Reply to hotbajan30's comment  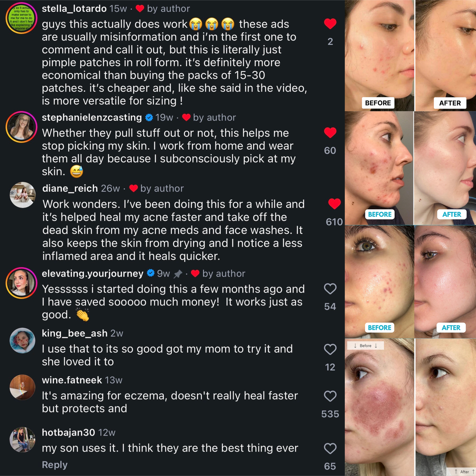coord(55,465)
